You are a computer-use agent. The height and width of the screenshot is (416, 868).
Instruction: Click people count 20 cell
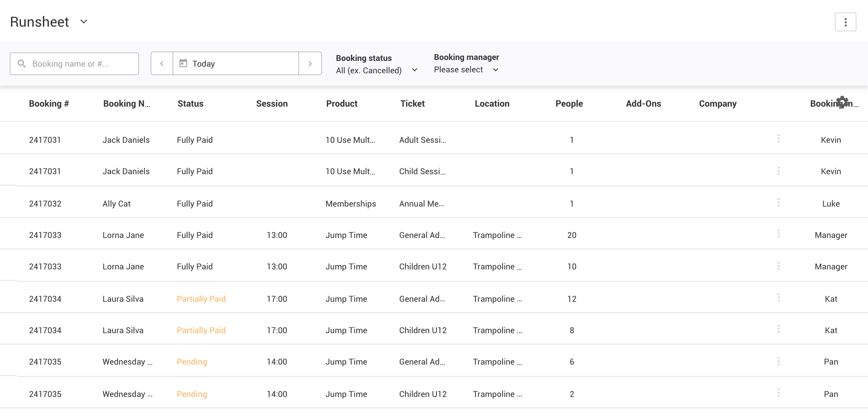[572, 235]
